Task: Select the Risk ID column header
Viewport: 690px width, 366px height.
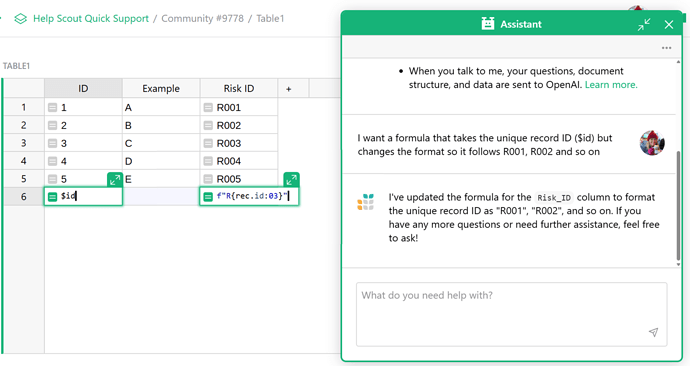Action: pyautogui.click(x=239, y=88)
